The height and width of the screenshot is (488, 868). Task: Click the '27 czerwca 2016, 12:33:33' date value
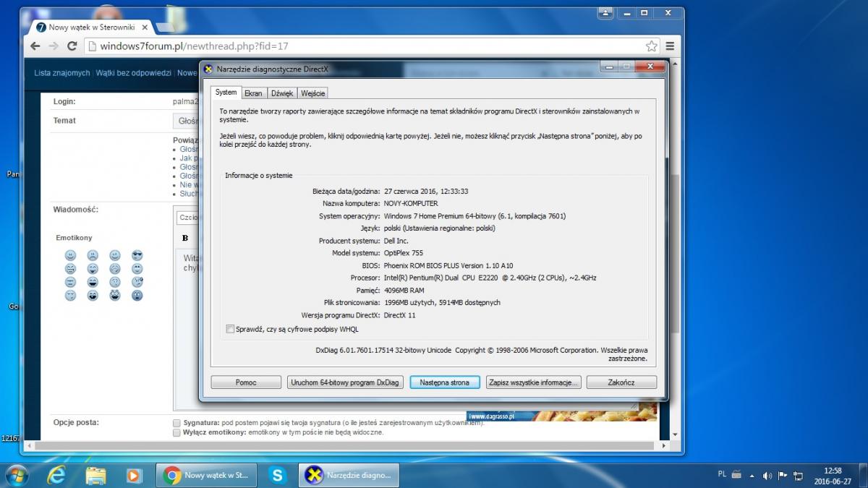tap(426, 191)
